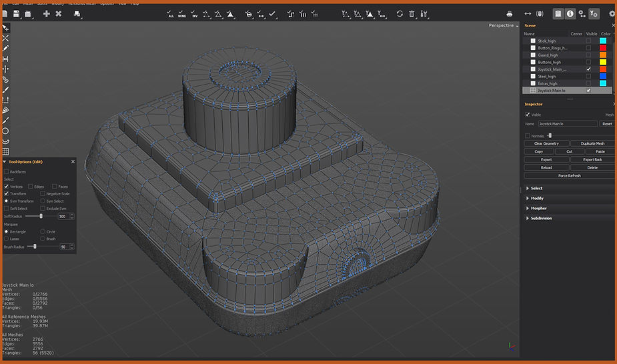Click the filled-triangle select icon with the checkmark

pos(230,14)
